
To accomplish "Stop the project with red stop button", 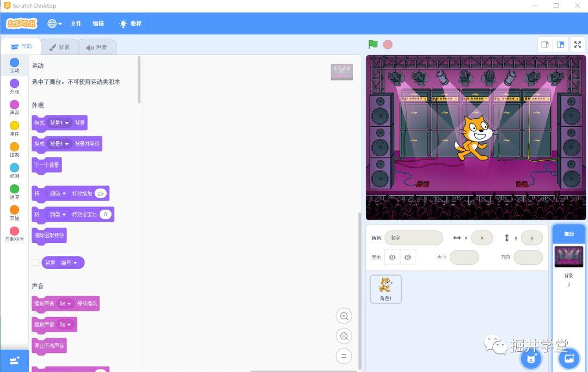I will pos(388,45).
